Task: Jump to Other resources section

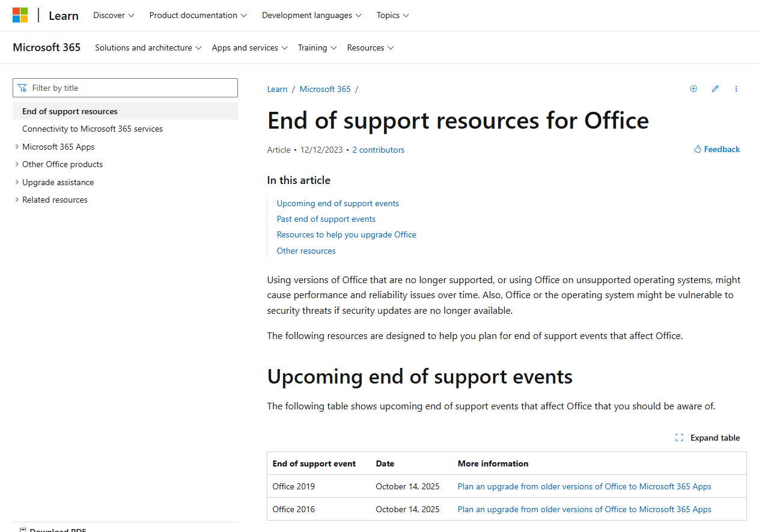Action: tap(306, 251)
